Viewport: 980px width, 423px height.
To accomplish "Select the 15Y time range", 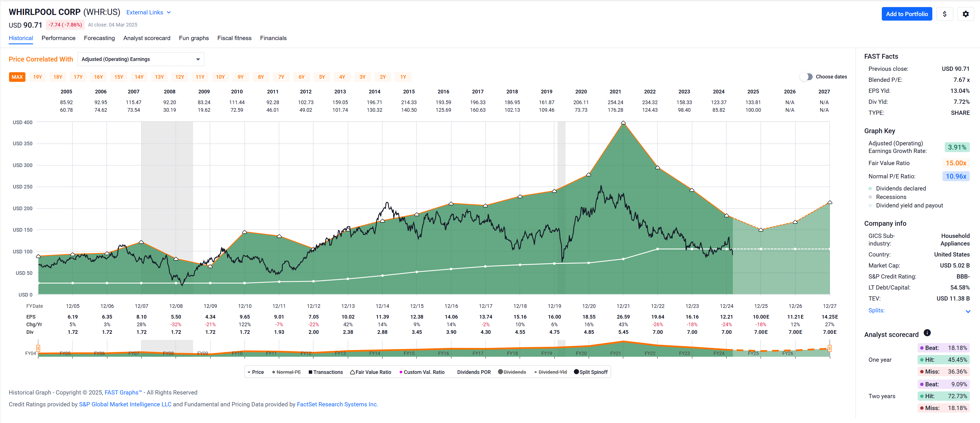I will [119, 77].
